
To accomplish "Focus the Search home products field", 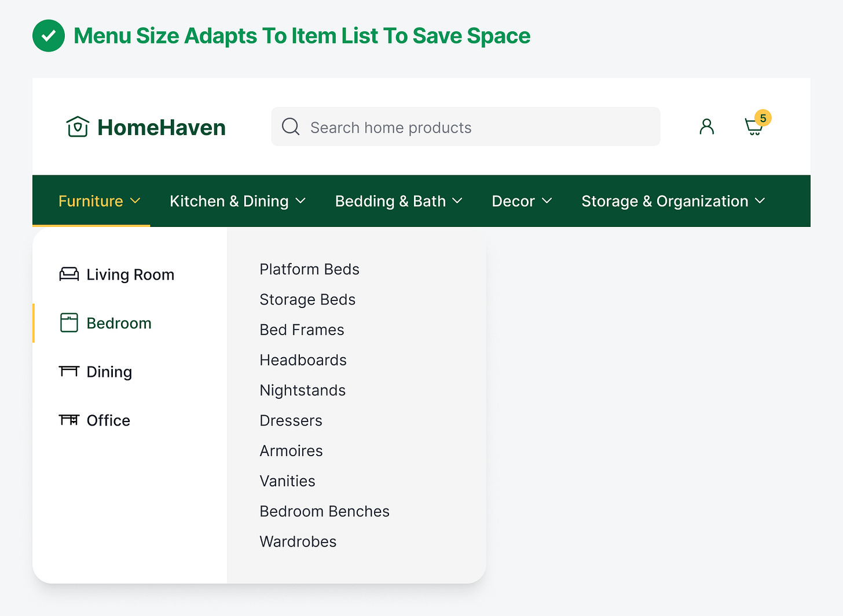I will tap(475, 127).
